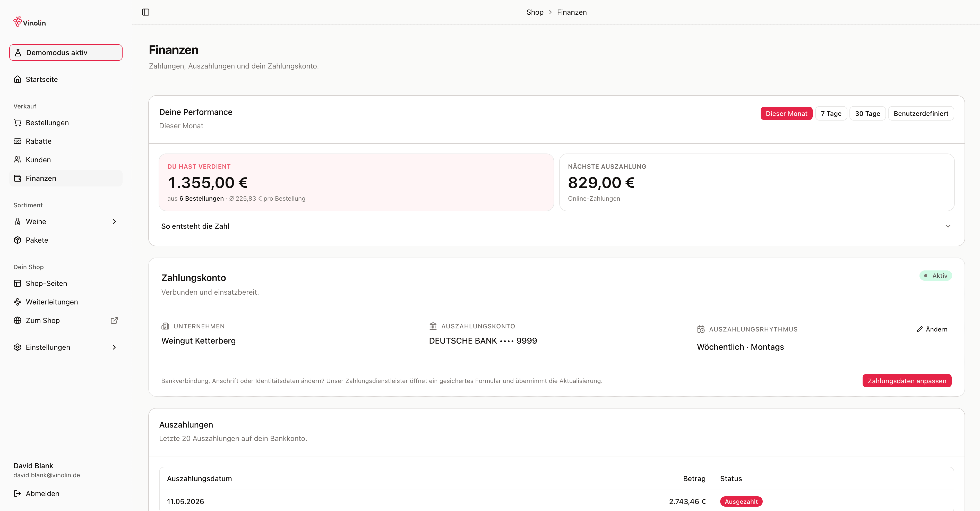Viewport: 980px width, 511px height.
Task: Click the Auszahlungsdatum column header
Action: pyautogui.click(x=199, y=479)
